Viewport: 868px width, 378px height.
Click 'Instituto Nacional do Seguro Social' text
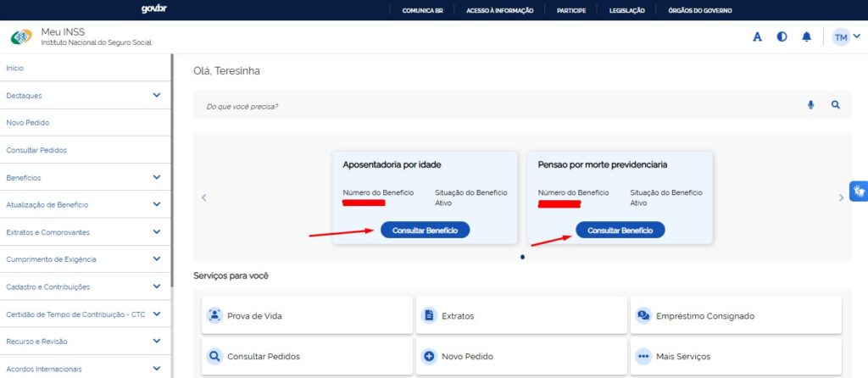[x=97, y=42]
